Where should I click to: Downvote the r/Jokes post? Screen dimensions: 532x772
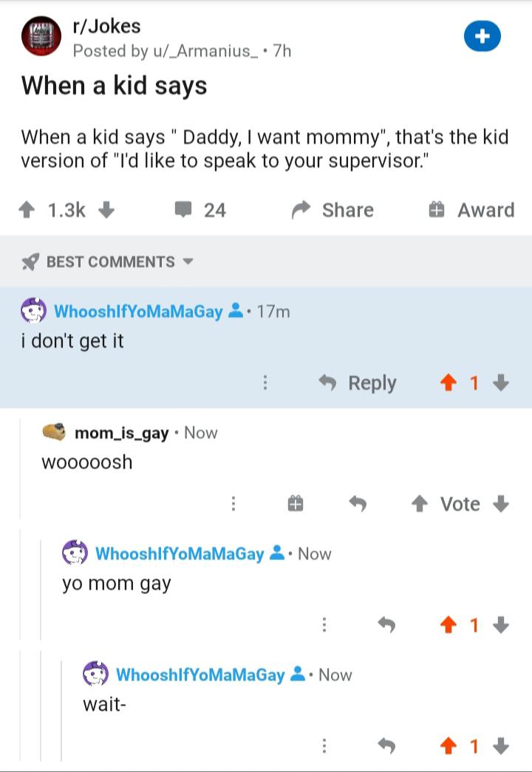coord(106,211)
